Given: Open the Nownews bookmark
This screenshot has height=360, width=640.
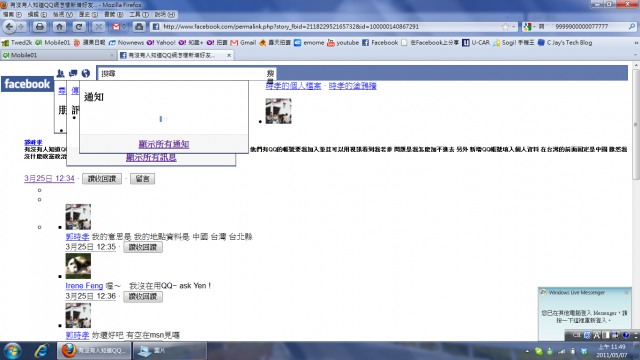Looking at the screenshot, I should (x=126, y=42).
